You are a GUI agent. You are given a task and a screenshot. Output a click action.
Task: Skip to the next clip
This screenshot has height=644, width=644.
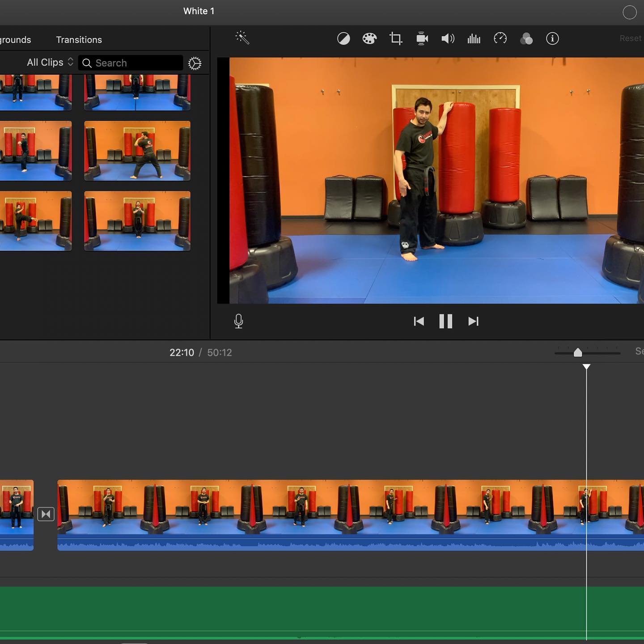[x=473, y=321]
